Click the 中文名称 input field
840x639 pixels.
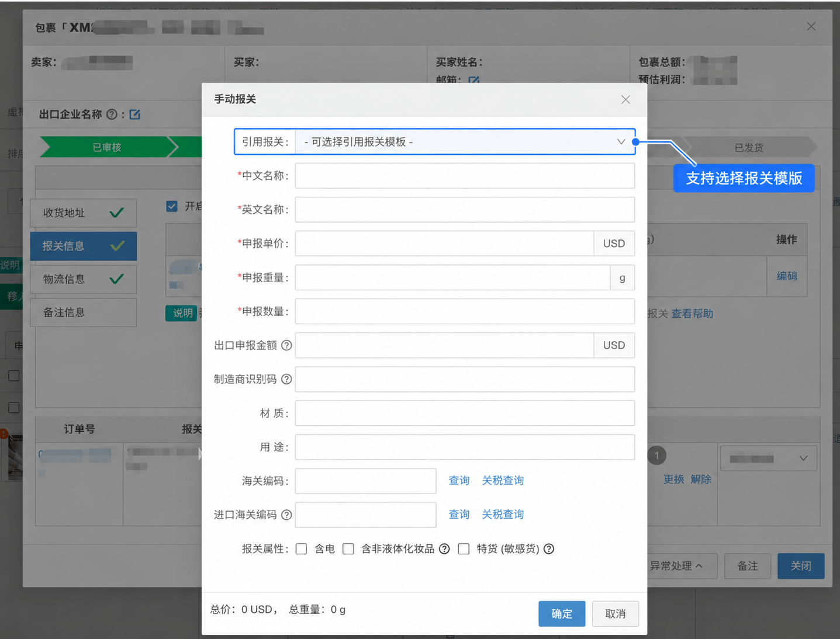[465, 176]
